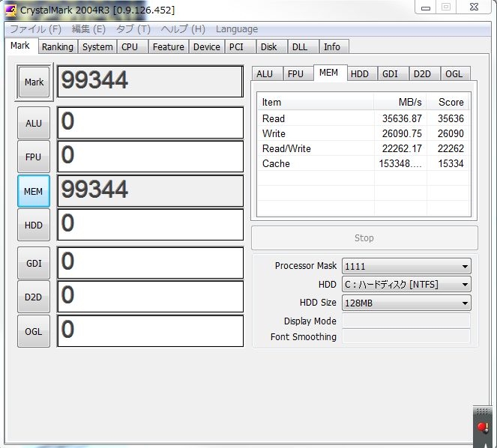Start the FPU benchmark button
Image resolution: width=497 pixels, height=448 pixels.
(x=34, y=157)
